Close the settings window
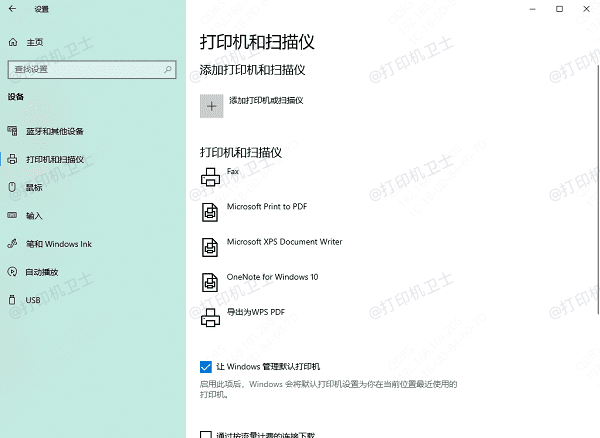 pos(586,9)
